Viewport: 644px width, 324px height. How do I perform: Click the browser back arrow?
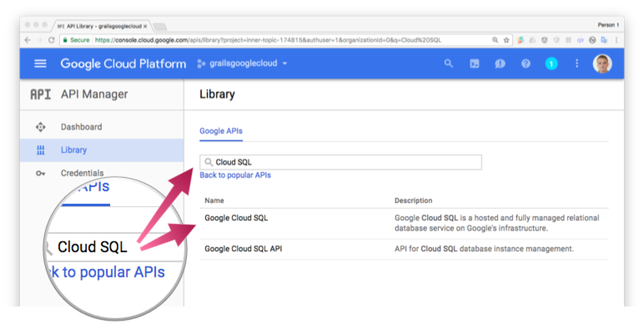click(x=28, y=40)
